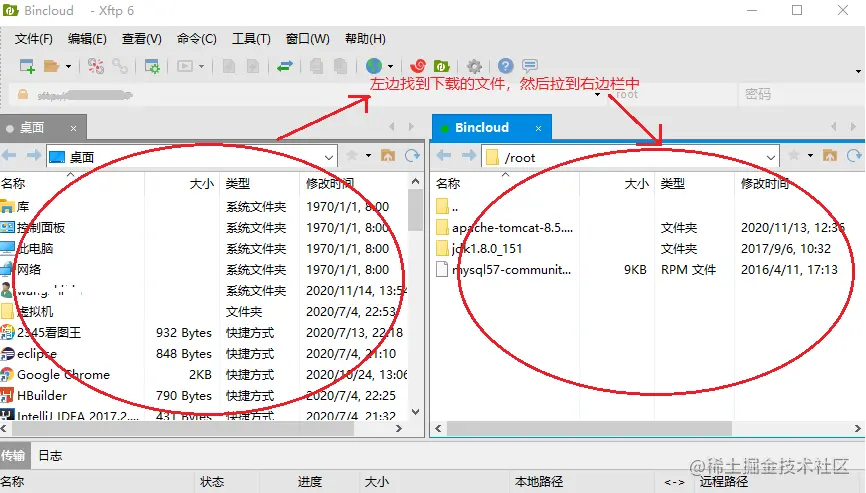Go to the parent folder in the remote pane
Viewport: 866px width, 493px height.
tap(830, 156)
